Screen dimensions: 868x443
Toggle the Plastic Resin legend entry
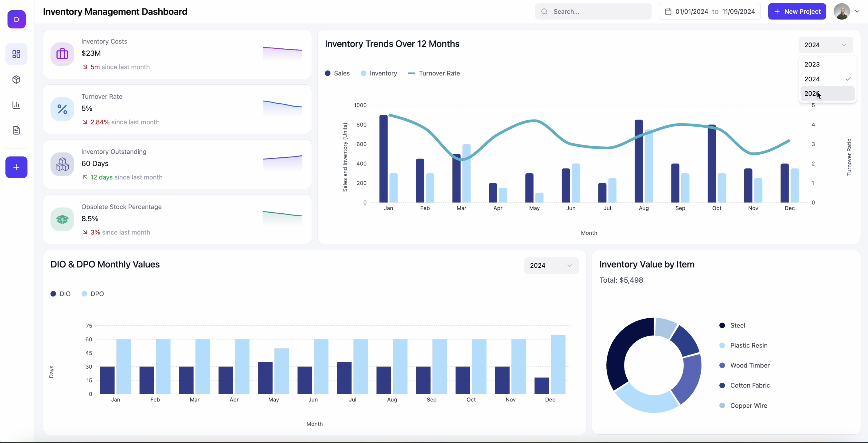pos(743,345)
